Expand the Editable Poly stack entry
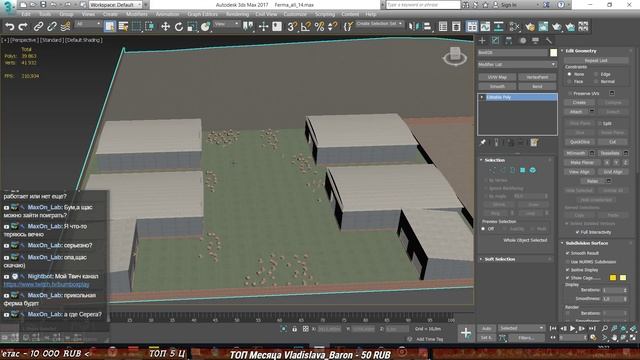 click(482, 97)
